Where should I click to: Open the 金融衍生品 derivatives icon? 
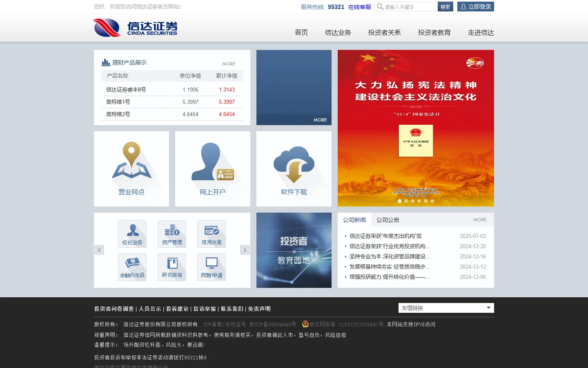(x=132, y=267)
